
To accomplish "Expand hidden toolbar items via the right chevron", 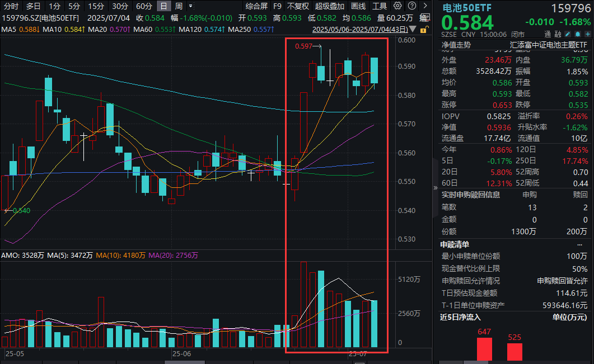I will pos(424,5).
